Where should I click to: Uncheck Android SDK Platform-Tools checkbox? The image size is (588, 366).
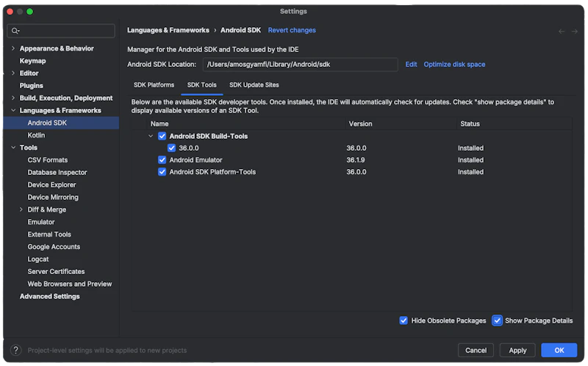162,172
